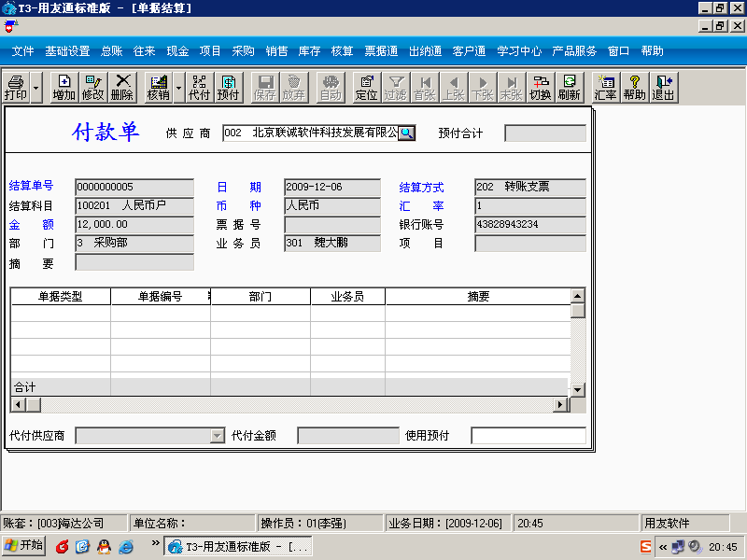Click the 删除 (Delete) toolbar icon
The width and height of the screenshot is (747, 560).
[122, 88]
